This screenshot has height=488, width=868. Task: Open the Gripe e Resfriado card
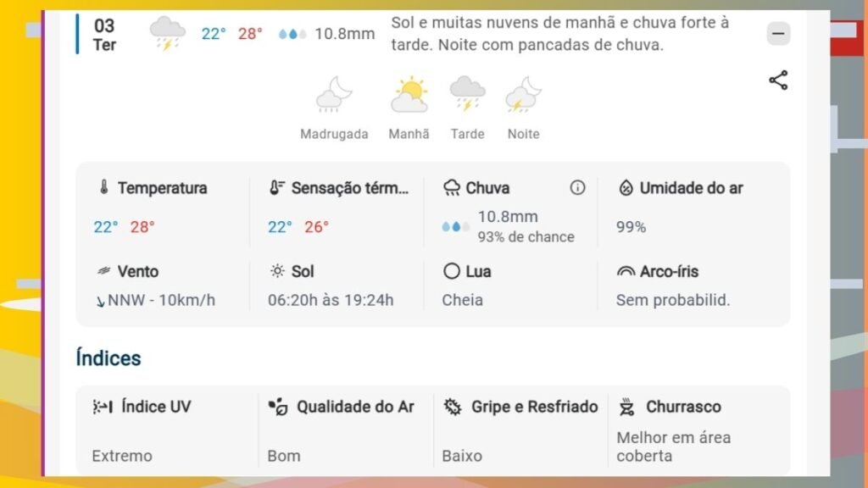point(520,430)
